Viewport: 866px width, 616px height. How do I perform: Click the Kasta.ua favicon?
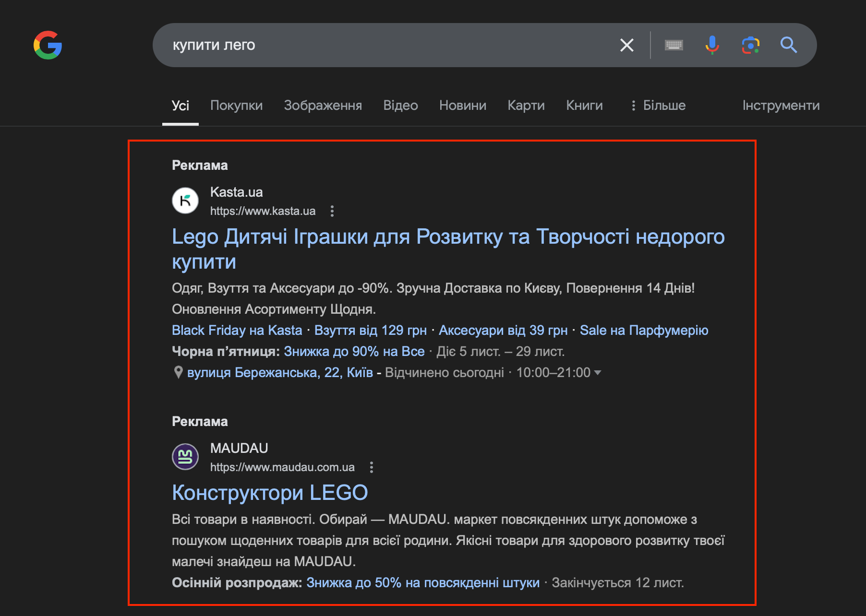[185, 201]
